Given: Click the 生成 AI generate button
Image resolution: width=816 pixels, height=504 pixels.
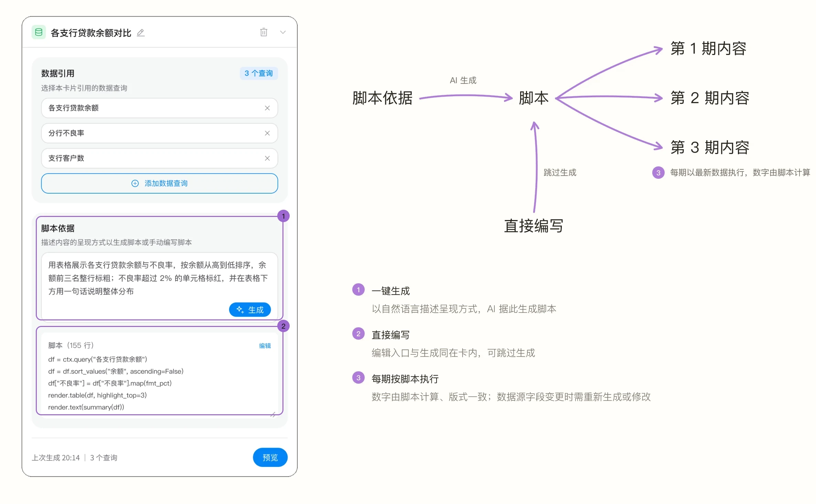Looking at the screenshot, I should tap(250, 310).
